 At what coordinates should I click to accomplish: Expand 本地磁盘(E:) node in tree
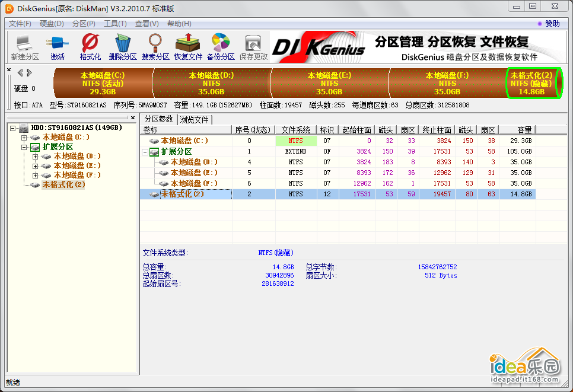click(x=36, y=166)
